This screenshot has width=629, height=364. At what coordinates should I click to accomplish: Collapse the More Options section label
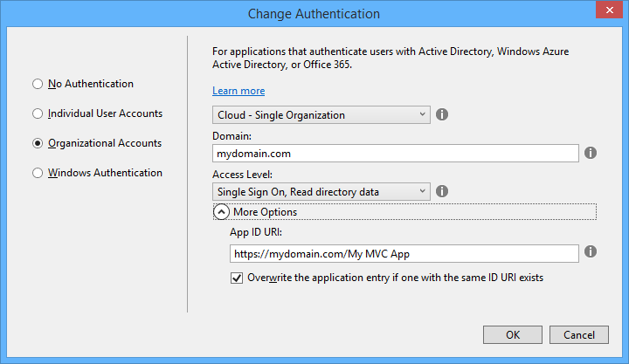coord(266,212)
